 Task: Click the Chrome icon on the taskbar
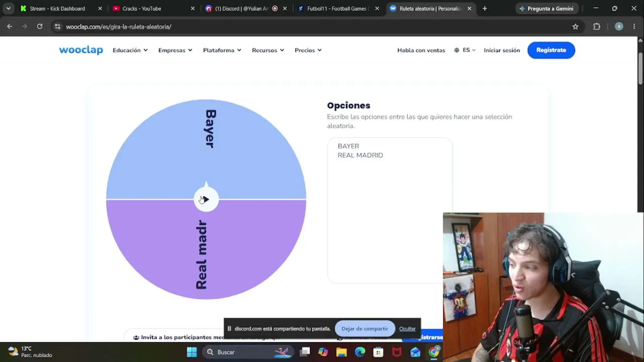(x=434, y=352)
